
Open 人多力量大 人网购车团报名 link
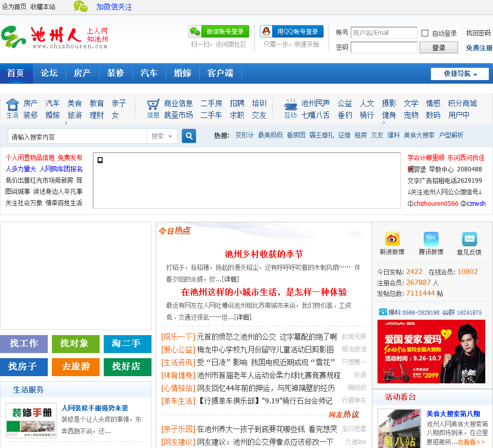pyautogui.click(x=44, y=169)
